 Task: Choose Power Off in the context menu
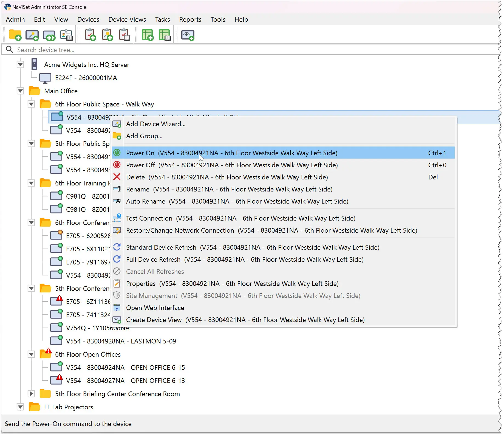click(232, 165)
